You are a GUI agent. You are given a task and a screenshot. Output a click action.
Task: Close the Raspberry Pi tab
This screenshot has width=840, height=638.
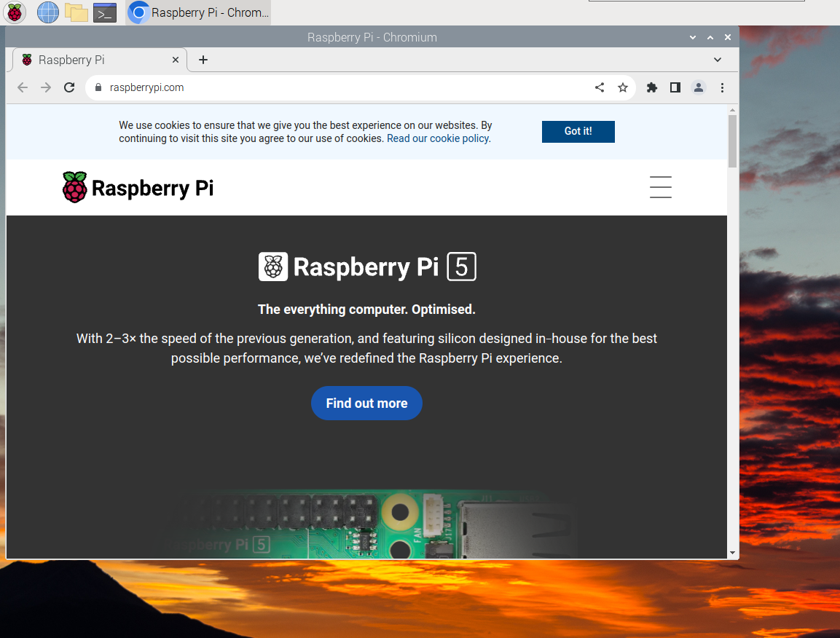tap(175, 60)
